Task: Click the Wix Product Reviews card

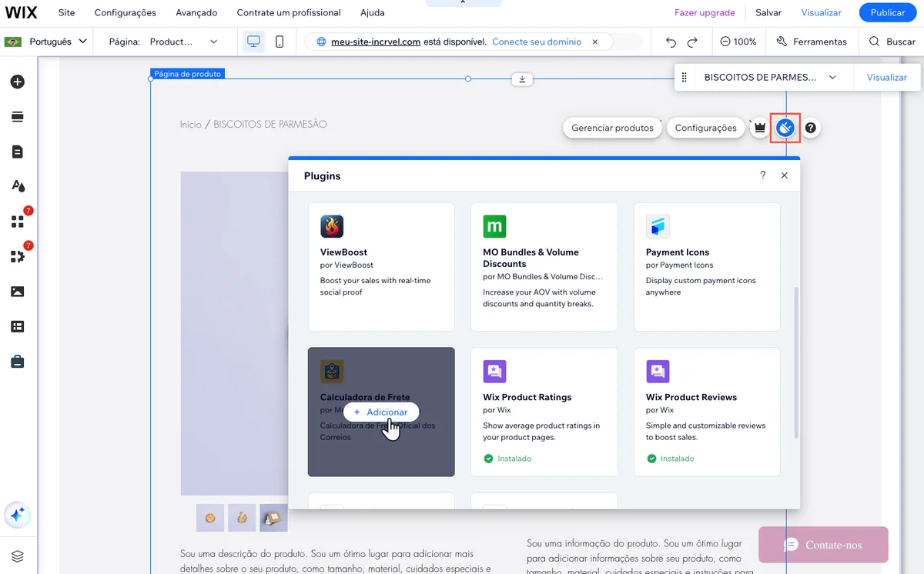Action: tap(707, 412)
